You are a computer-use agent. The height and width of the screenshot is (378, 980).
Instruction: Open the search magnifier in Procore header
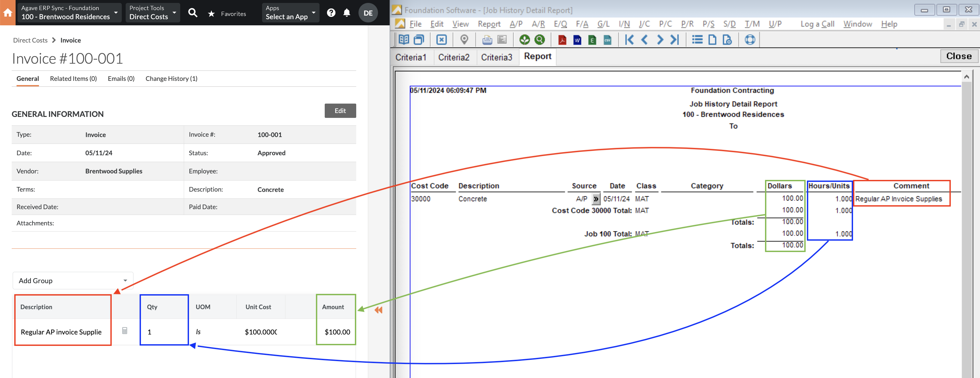click(193, 13)
